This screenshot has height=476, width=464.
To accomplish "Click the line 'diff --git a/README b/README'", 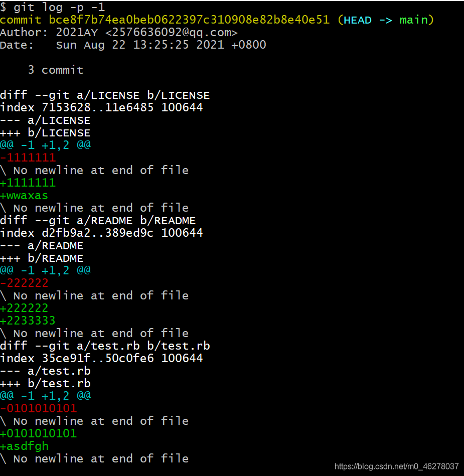I will [98, 220].
